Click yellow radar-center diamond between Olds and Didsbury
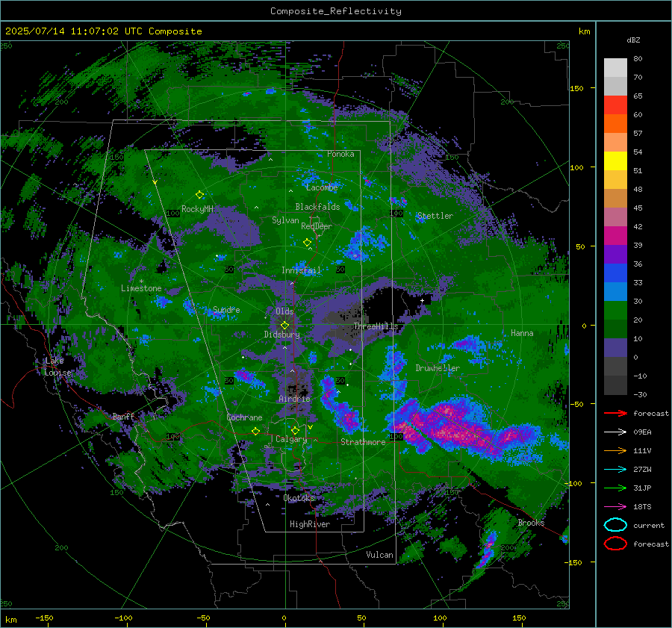The width and height of the screenshot is (672, 628). pyautogui.click(x=284, y=326)
